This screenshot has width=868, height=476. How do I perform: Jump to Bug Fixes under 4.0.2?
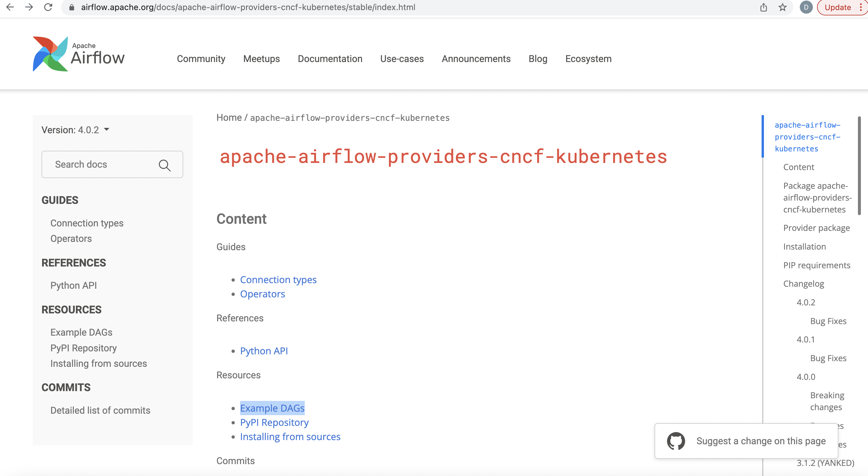click(x=828, y=321)
